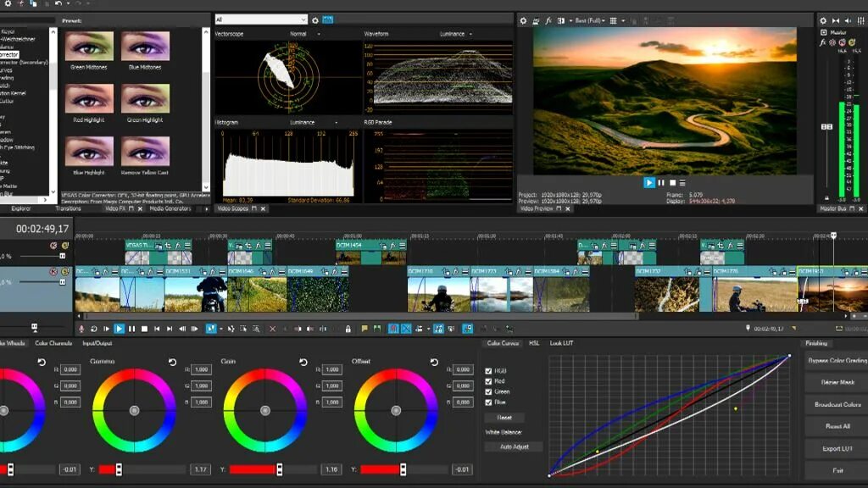Open the Color Channels tab
The height and width of the screenshot is (488, 868).
pos(53,343)
